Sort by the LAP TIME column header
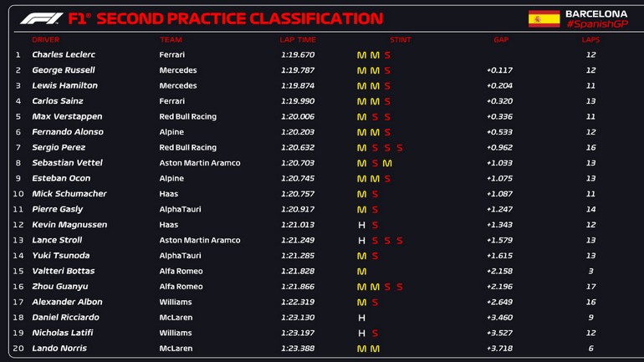Screen dimensions: 644x362 (x=297, y=39)
